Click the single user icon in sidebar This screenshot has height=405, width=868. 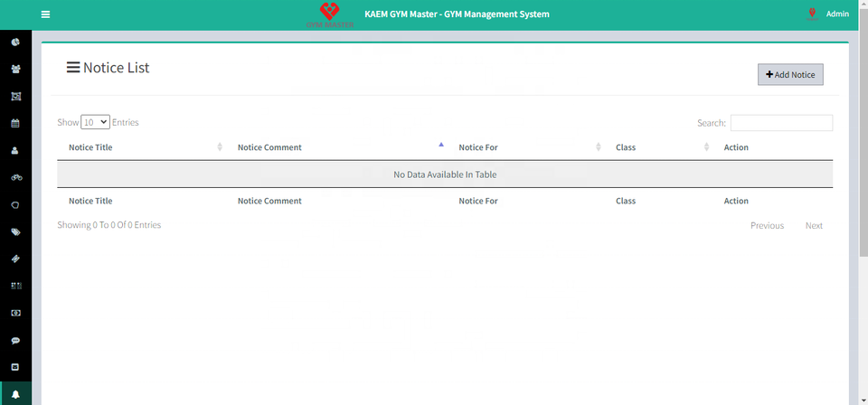(x=15, y=150)
